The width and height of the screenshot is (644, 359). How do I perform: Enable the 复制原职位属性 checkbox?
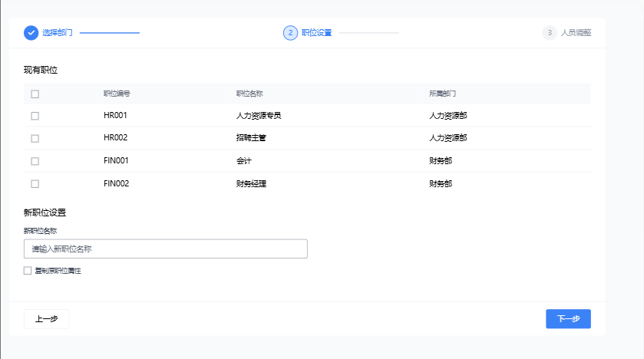tap(28, 271)
